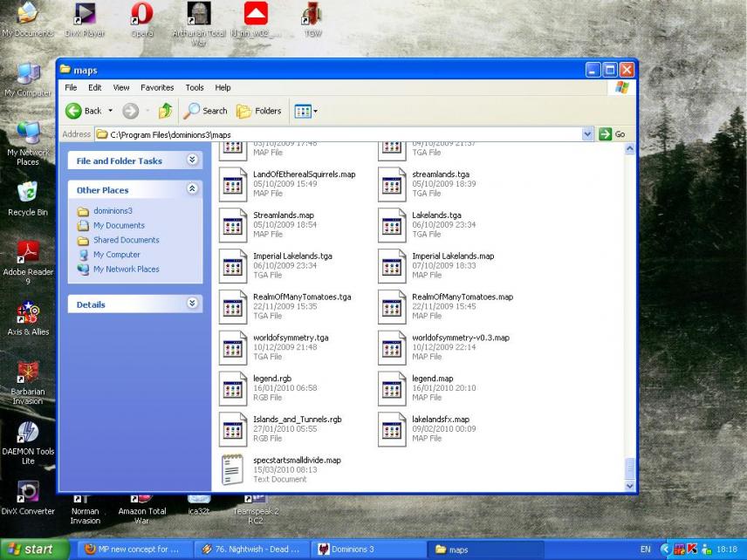Toggle the Folders pane button
Screen dimensions: 747x560
(259, 111)
